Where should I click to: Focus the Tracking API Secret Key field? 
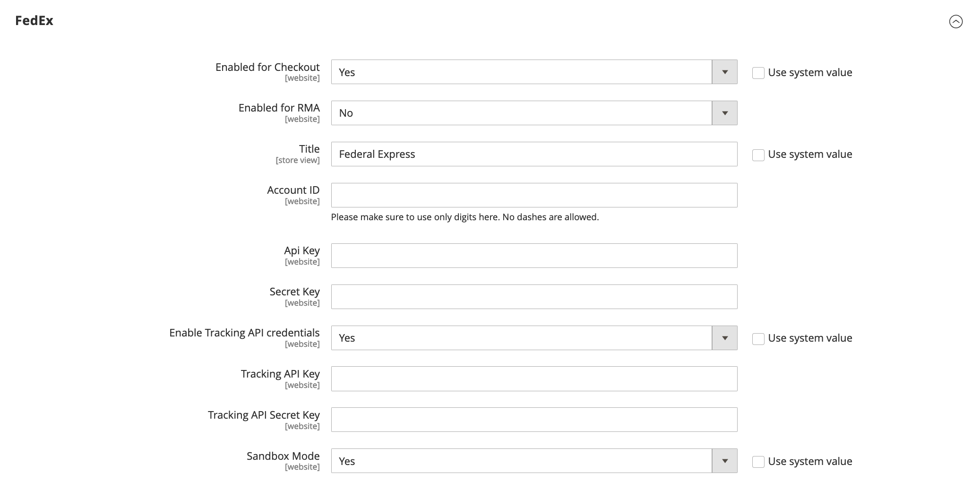point(534,420)
